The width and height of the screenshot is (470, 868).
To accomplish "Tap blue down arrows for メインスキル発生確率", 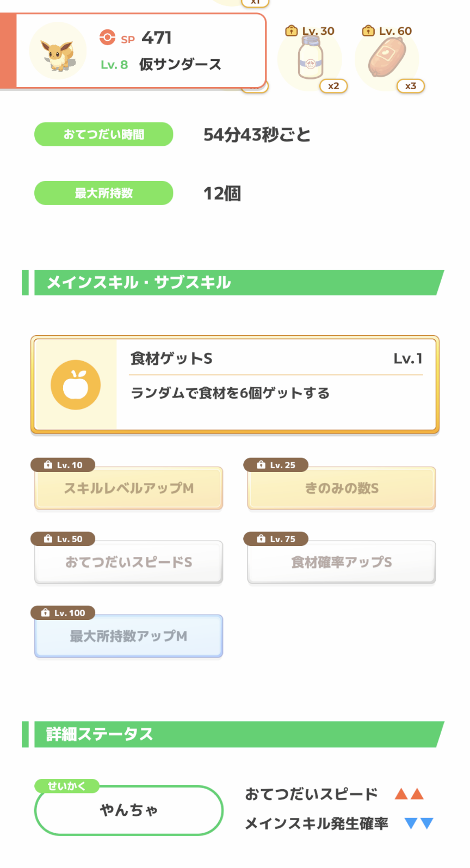I will [x=419, y=823].
